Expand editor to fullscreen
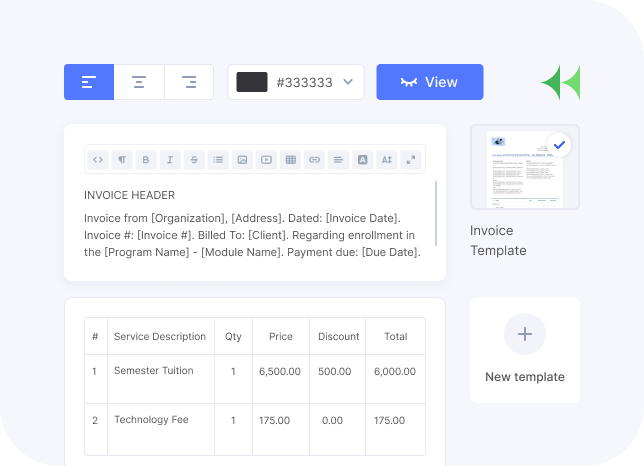The width and height of the screenshot is (644, 466). point(411,160)
